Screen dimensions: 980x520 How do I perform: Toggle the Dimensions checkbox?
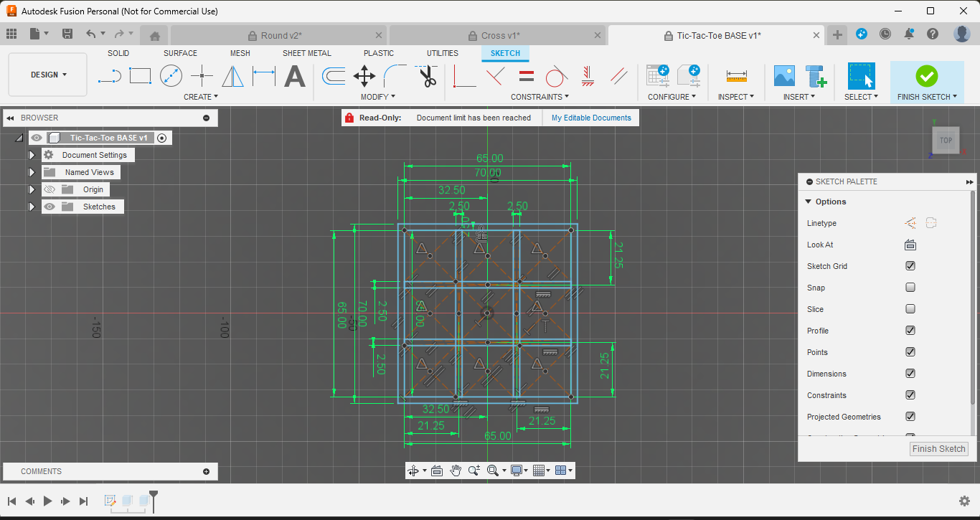(x=910, y=374)
